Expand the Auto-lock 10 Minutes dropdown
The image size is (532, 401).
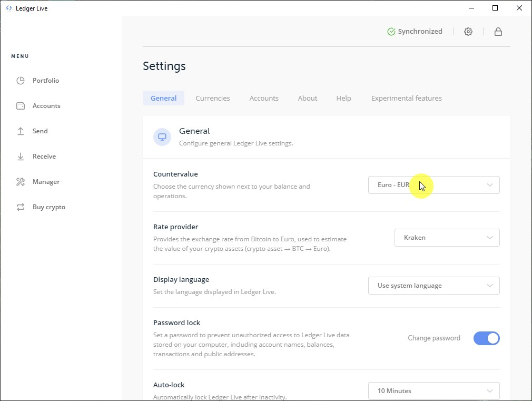[x=434, y=391]
